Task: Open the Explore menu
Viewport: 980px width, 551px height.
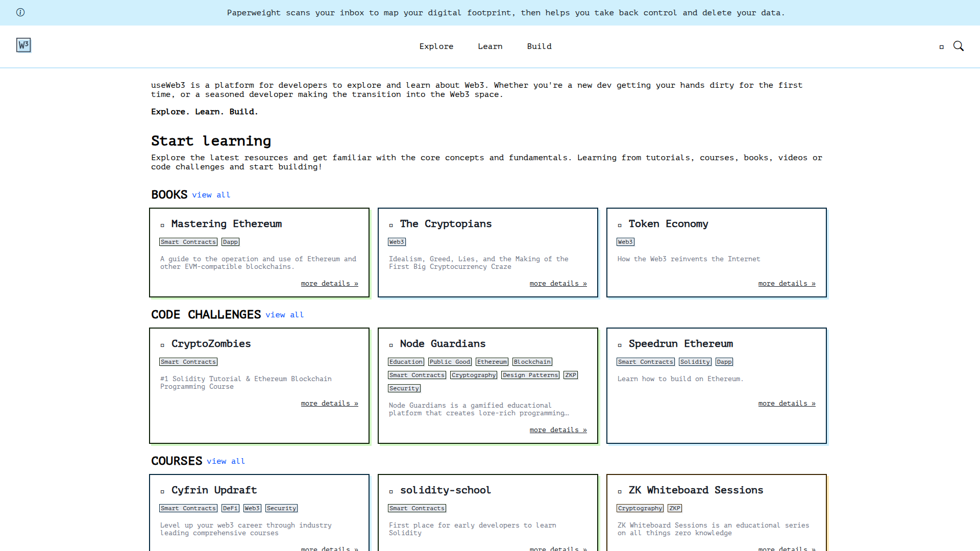Action: 436,46
